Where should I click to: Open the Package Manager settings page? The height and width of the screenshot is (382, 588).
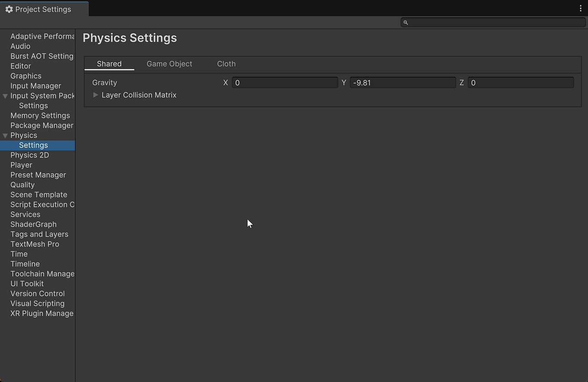(x=42, y=125)
